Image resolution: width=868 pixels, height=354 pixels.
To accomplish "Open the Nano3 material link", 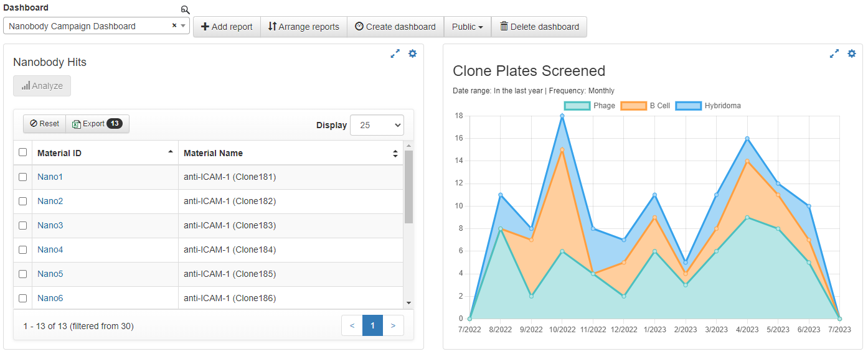I will click(x=50, y=225).
